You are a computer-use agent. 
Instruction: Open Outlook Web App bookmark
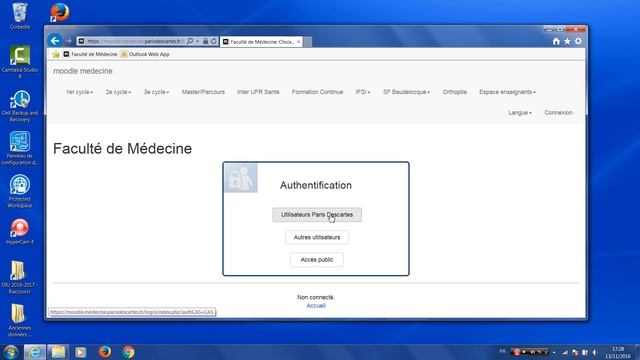tap(145, 54)
